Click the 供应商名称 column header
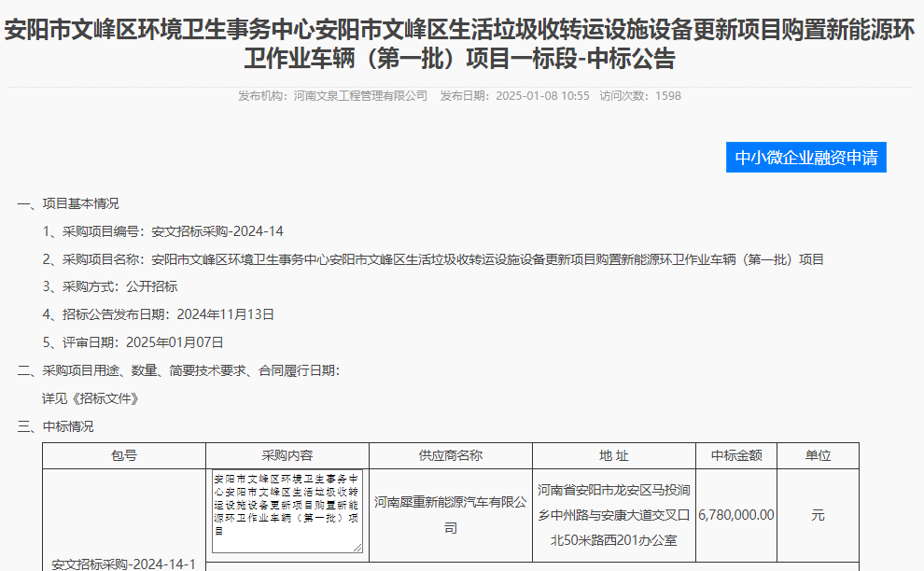This screenshot has height=571, width=924. coord(451,455)
